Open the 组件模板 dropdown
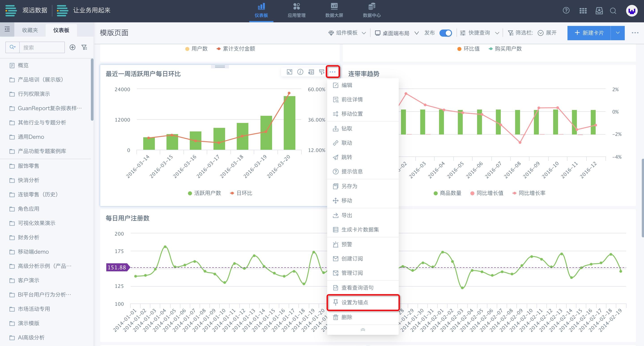 pos(347,33)
